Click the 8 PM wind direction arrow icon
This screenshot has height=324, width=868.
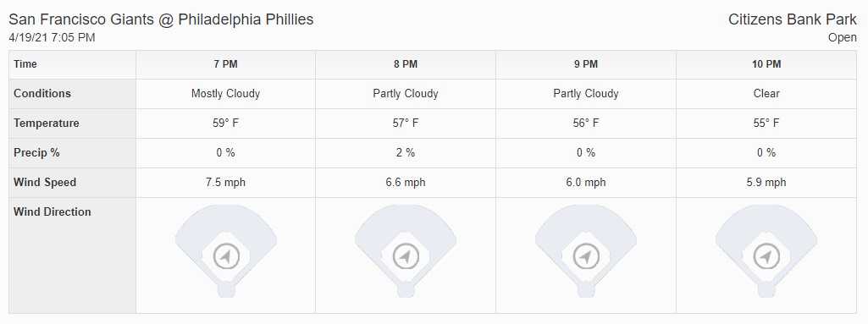pos(406,256)
